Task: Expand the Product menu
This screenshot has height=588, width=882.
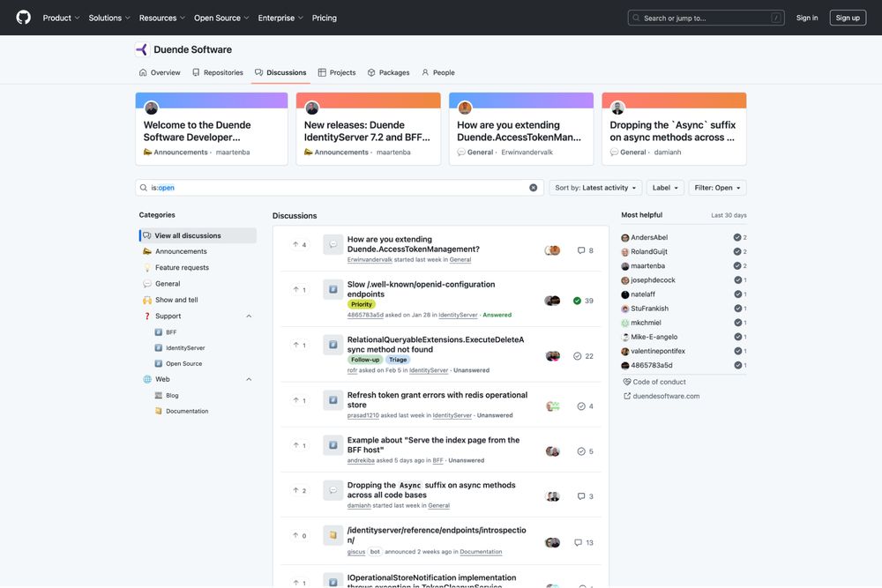Action: pos(62,18)
